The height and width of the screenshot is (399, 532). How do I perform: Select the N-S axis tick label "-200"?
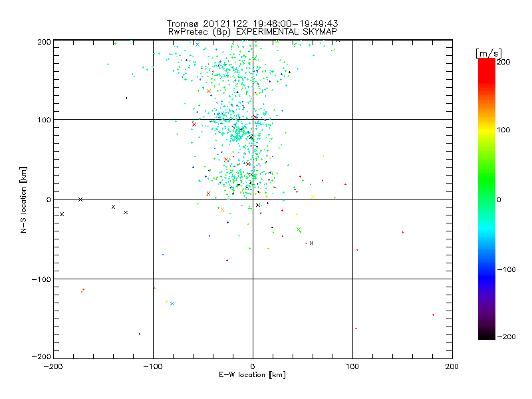click(41, 356)
